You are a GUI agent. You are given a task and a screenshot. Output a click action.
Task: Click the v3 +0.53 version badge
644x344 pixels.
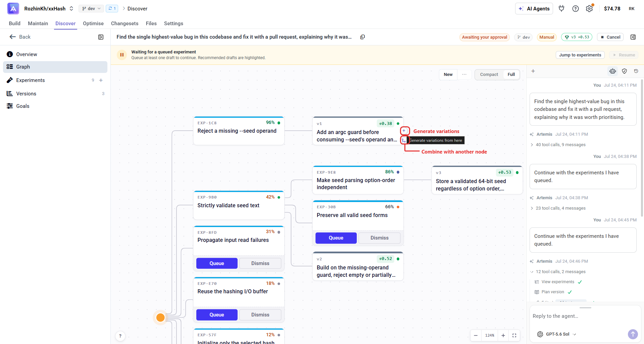(577, 37)
